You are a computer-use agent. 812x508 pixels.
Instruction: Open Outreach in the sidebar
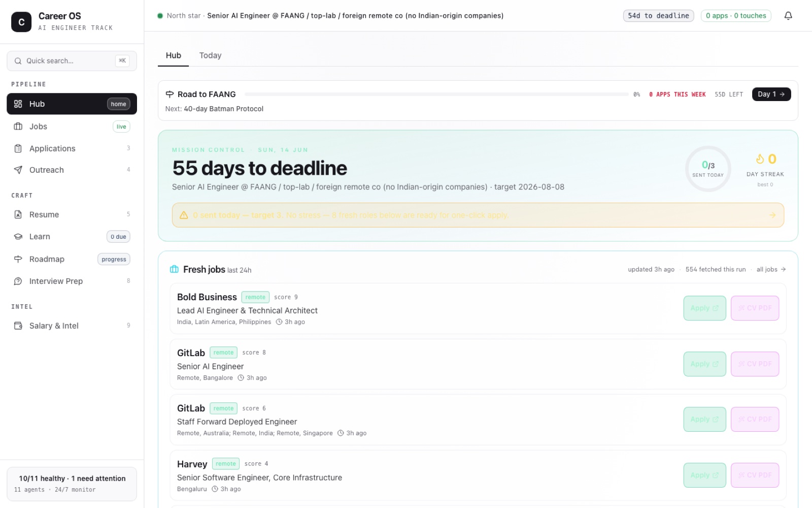(72, 170)
